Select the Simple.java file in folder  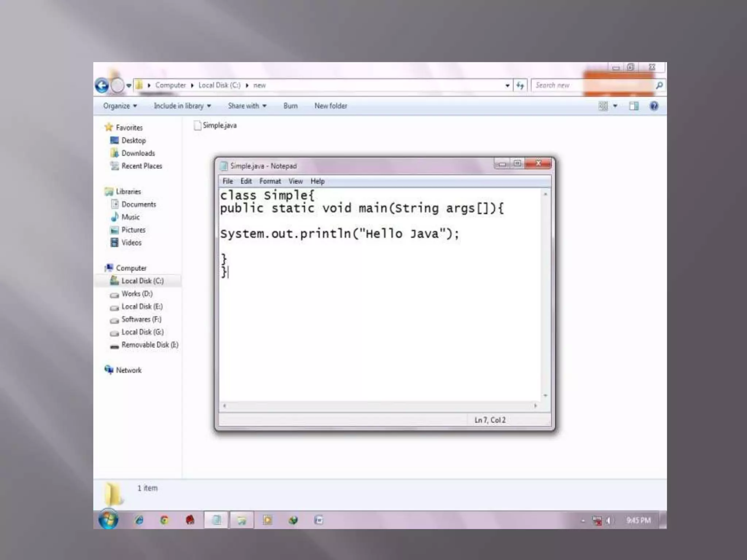click(219, 125)
